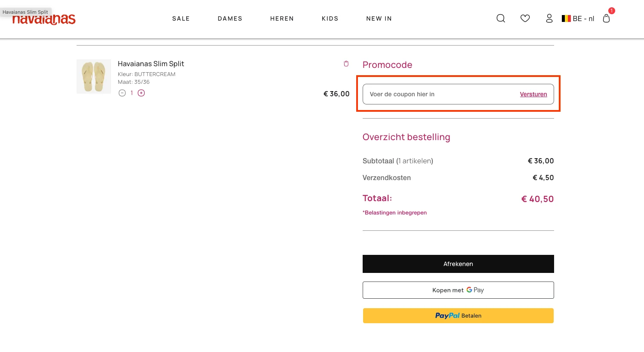Open the wishlist heart icon
Screen dimensions: 644x352
(x=525, y=18)
